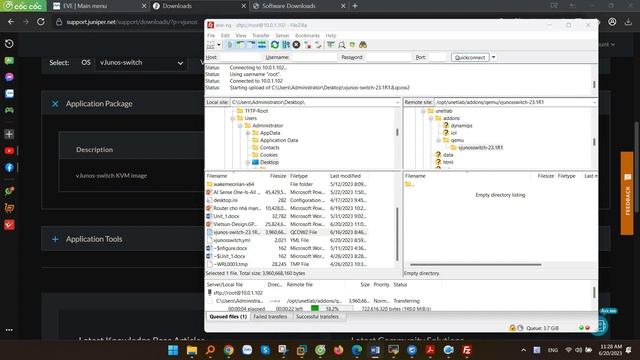This screenshot has width=640, height=360.
Task: Select vjunosswitch.yml file in local list
Action: pyautogui.click(x=286, y=240)
